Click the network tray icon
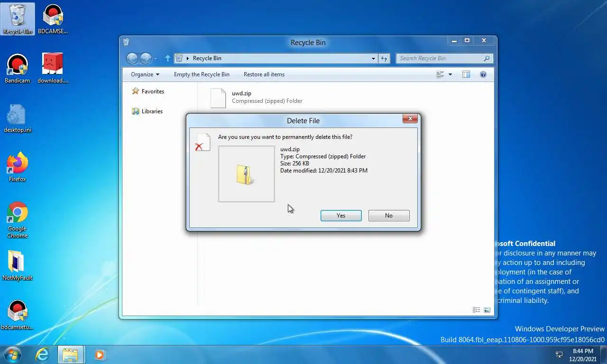The image size is (607, 364). point(559,355)
